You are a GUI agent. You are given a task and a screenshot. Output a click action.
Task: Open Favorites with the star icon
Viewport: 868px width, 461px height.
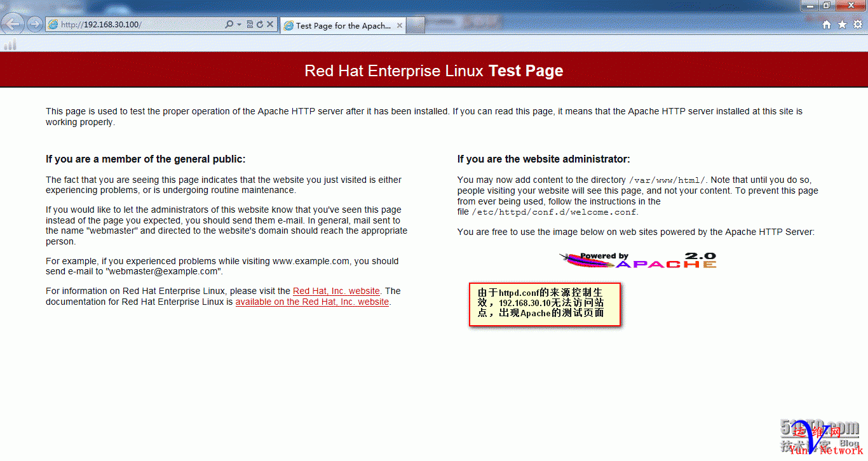click(x=842, y=25)
